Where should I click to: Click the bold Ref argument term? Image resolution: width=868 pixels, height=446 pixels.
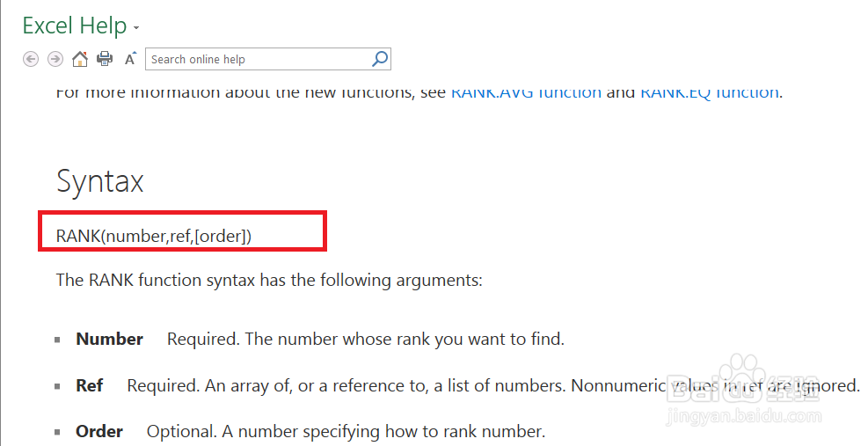click(x=89, y=385)
